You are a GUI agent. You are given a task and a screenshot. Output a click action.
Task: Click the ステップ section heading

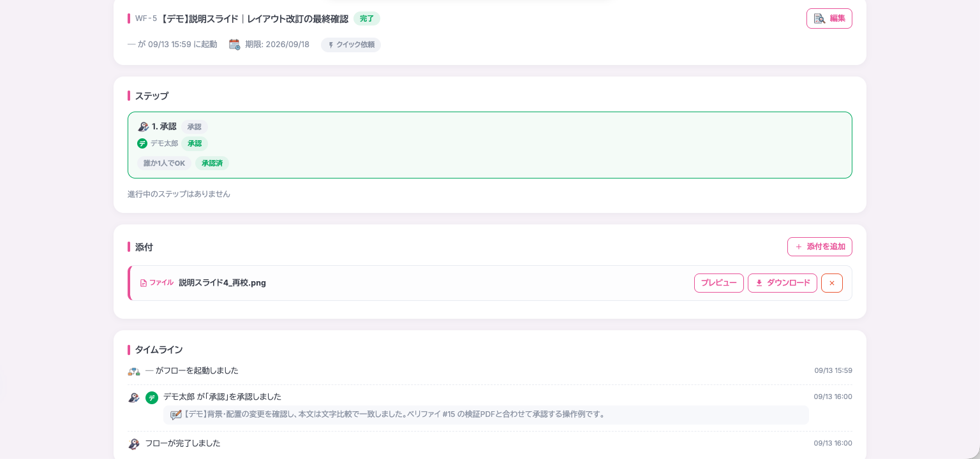tap(152, 96)
